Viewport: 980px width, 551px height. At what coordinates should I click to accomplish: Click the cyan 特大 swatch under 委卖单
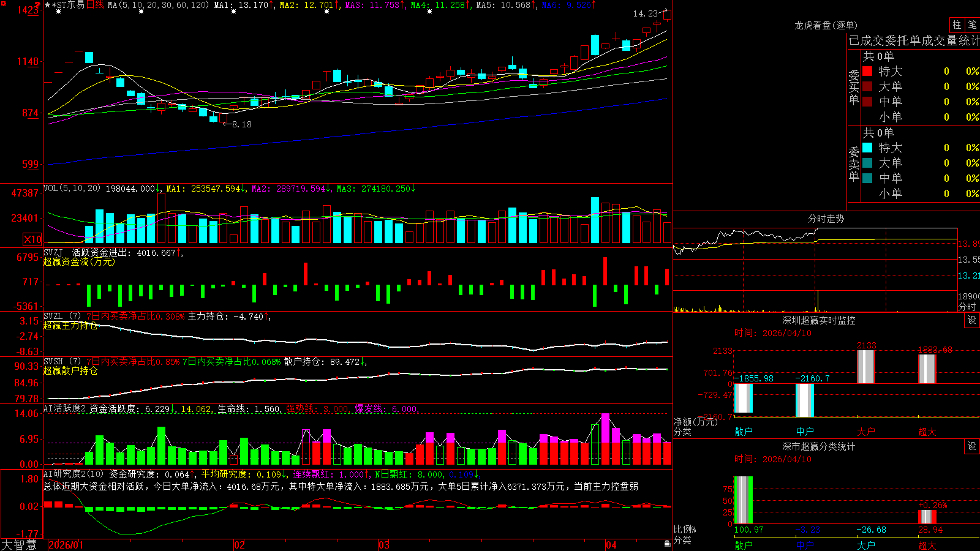[x=867, y=148]
